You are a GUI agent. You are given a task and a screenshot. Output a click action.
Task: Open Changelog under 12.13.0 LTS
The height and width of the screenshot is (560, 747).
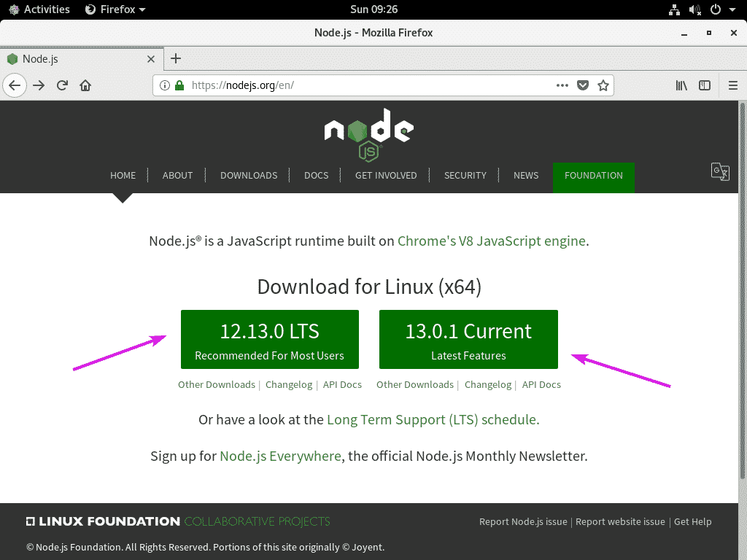tap(289, 385)
